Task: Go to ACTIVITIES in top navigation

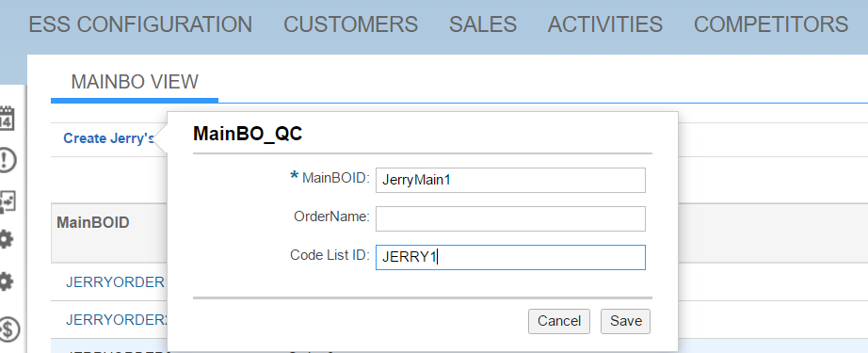Action: [605, 24]
